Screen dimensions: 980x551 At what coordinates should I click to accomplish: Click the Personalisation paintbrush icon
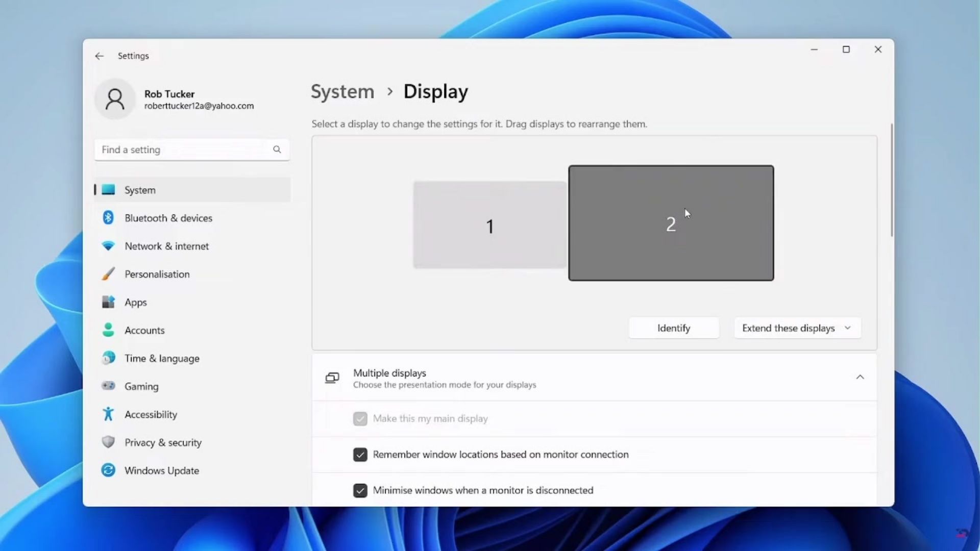[108, 274]
